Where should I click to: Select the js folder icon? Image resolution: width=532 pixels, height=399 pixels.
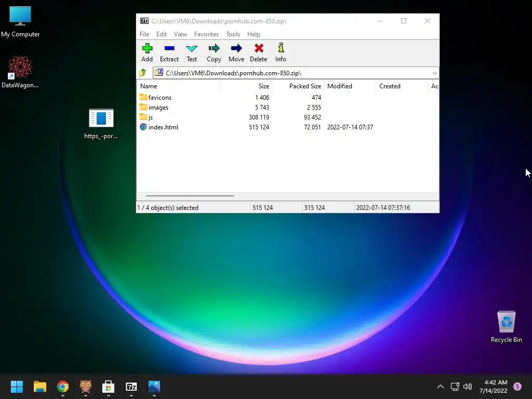click(143, 117)
